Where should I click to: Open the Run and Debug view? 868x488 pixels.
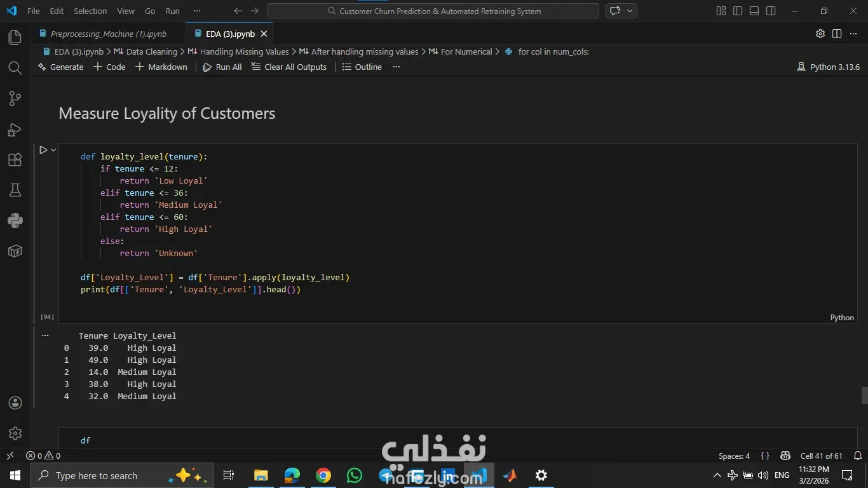point(15,130)
